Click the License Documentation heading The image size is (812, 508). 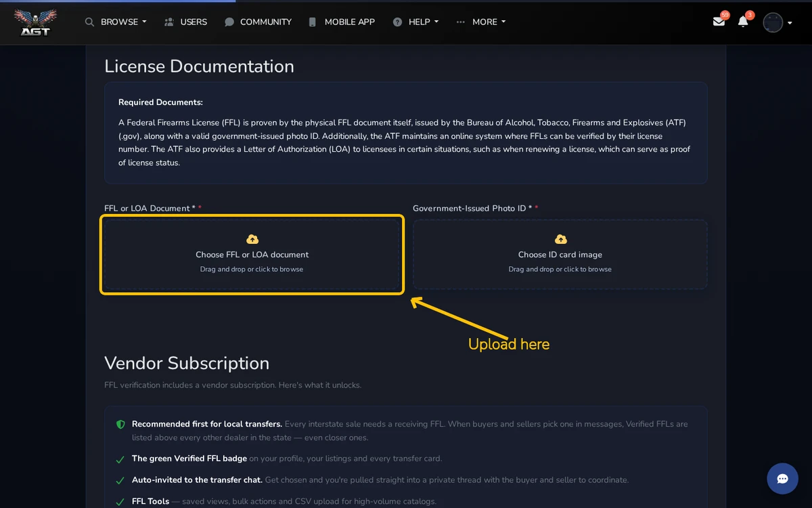[199, 66]
